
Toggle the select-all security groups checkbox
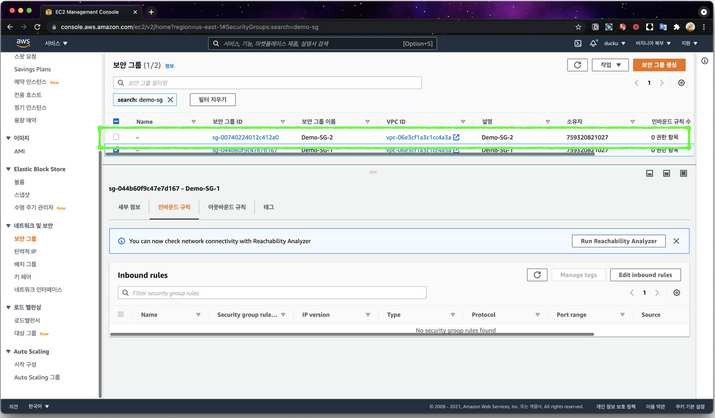pyautogui.click(x=116, y=122)
